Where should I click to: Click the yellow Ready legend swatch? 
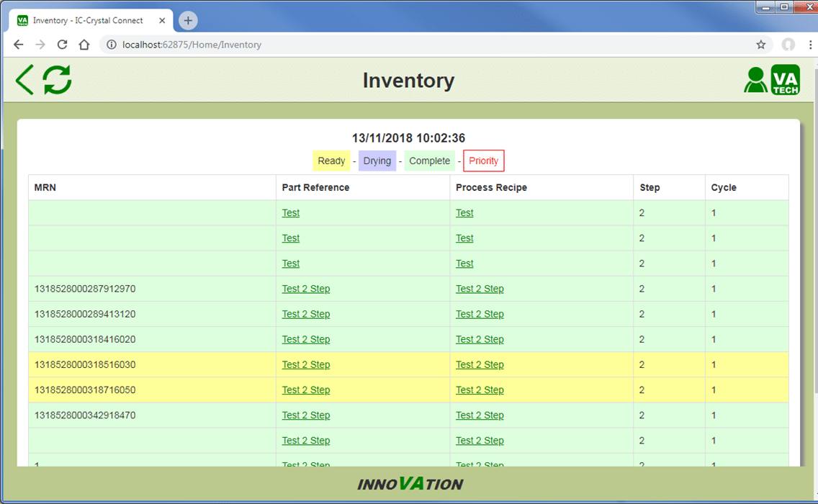point(331,161)
